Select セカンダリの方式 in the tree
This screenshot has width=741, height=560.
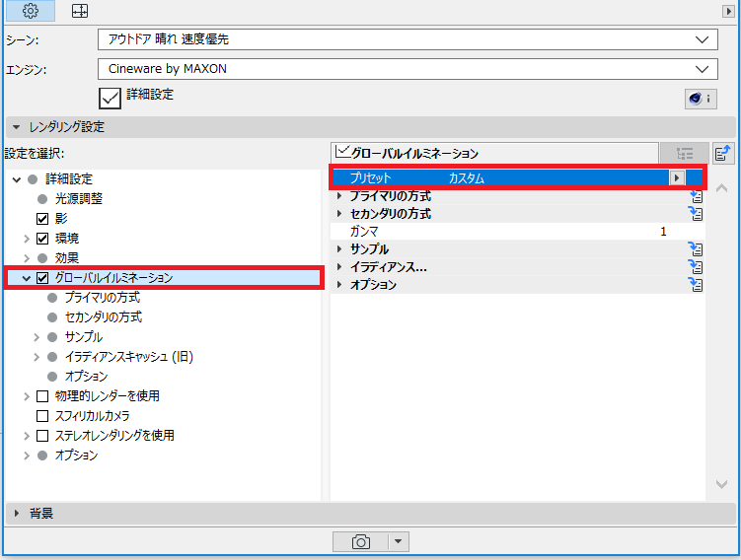tap(104, 317)
